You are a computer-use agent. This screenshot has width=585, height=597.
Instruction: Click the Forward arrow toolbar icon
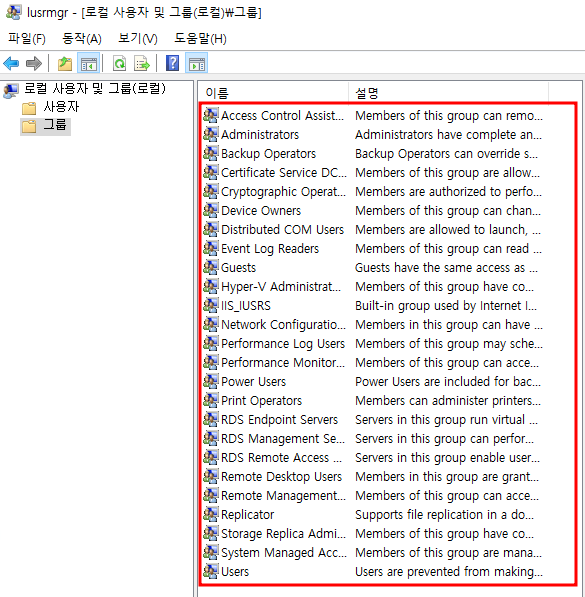(34, 63)
